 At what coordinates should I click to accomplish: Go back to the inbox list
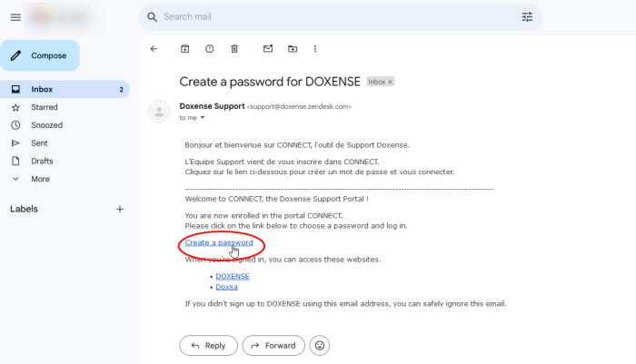point(154,48)
